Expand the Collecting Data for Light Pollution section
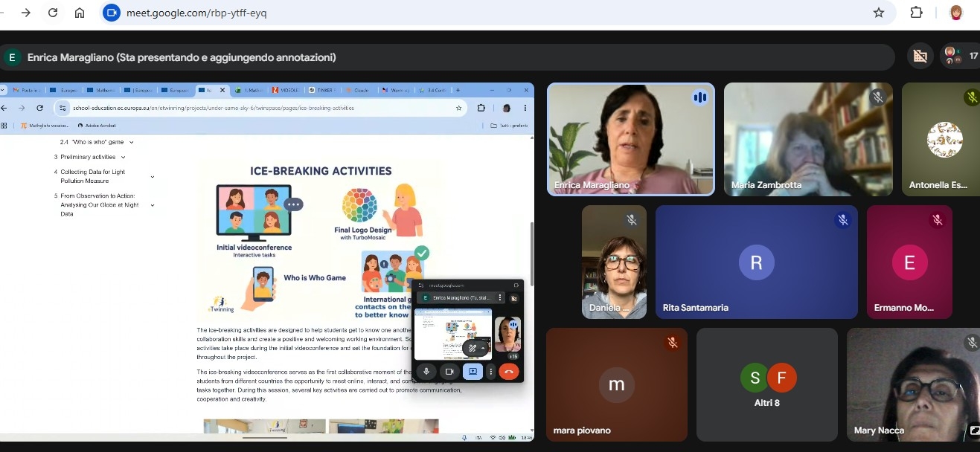This screenshot has height=452, width=980. [x=152, y=177]
